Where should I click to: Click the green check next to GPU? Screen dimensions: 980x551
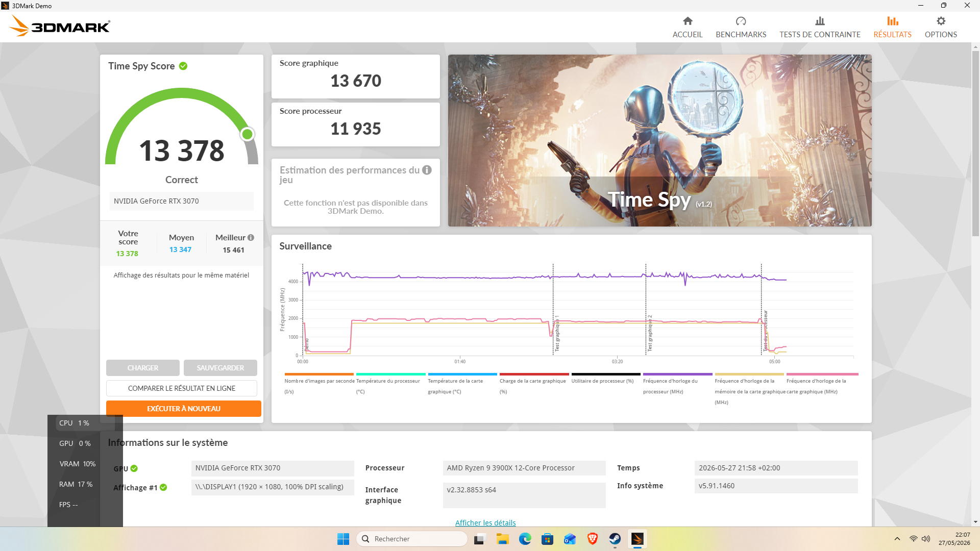point(134,468)
